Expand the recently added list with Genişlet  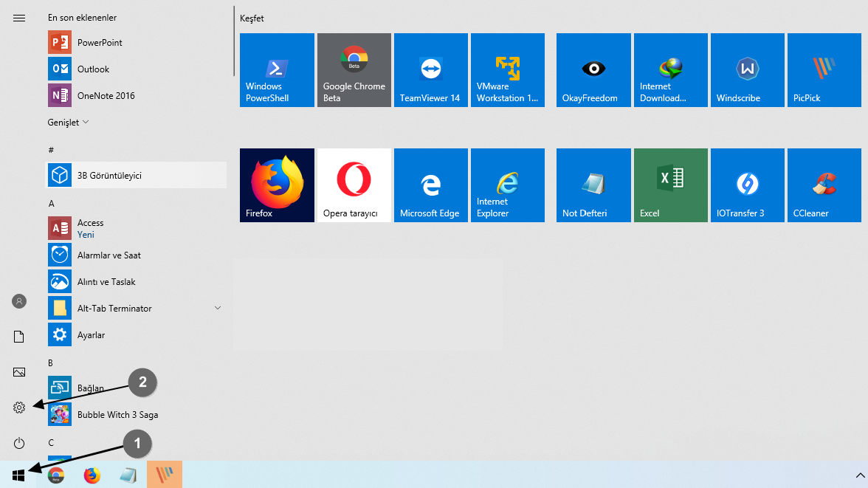pos(68,122)
